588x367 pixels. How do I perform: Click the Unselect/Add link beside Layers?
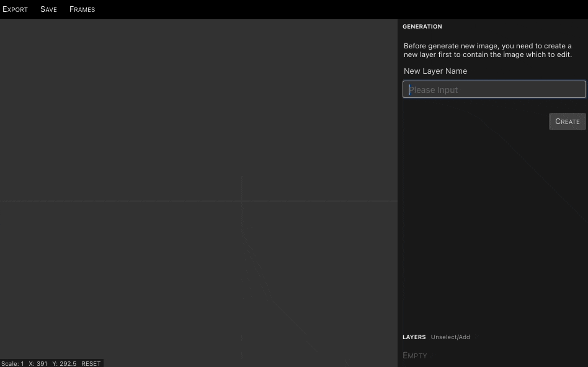(x=450, y=337)
